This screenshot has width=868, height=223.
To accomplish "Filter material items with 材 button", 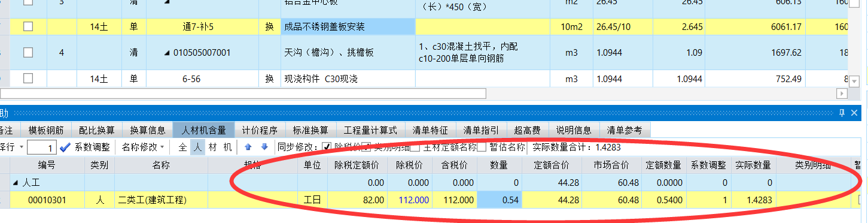I will pos(212,147).
